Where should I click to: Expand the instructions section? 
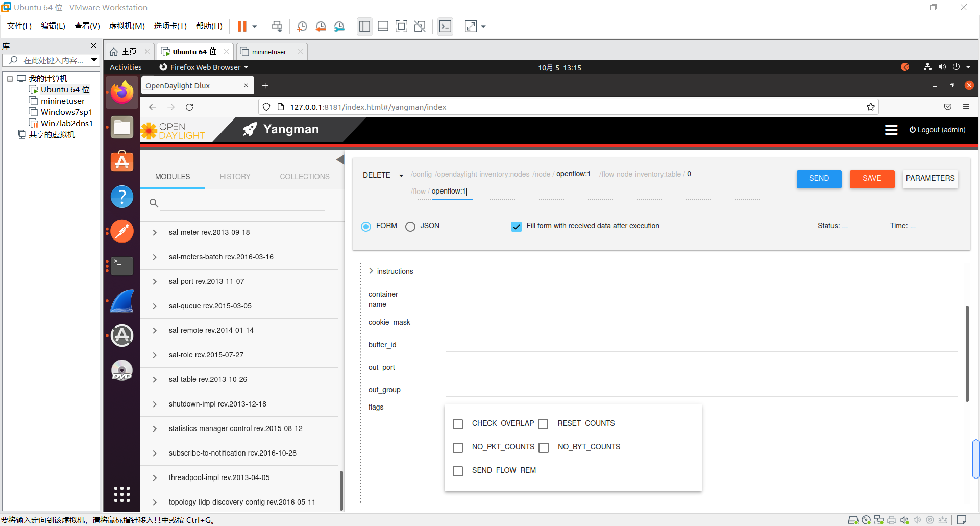[x=371, y=271]
